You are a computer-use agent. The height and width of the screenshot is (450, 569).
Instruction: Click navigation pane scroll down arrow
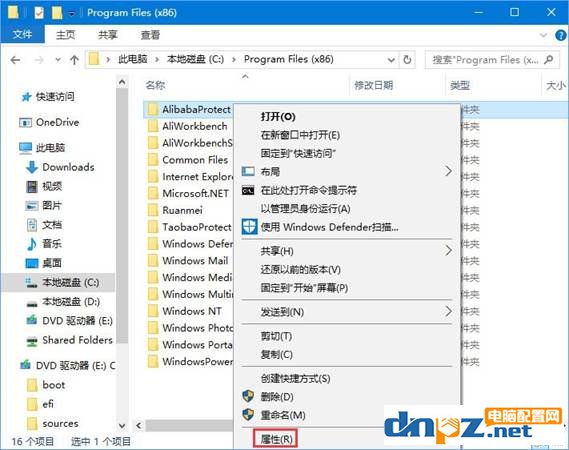pyautogui.click(x=122, y=425)
